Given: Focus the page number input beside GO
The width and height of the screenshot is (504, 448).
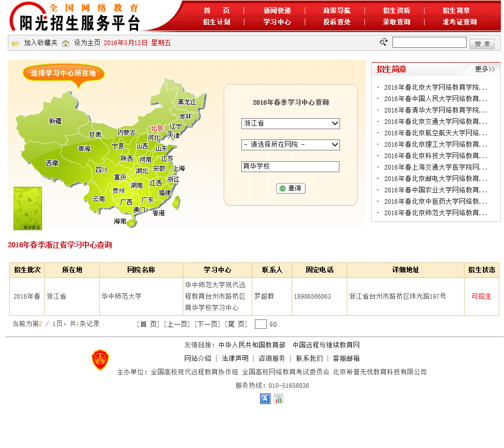Looking at the screenshot, I should click(x=261, y=324).
